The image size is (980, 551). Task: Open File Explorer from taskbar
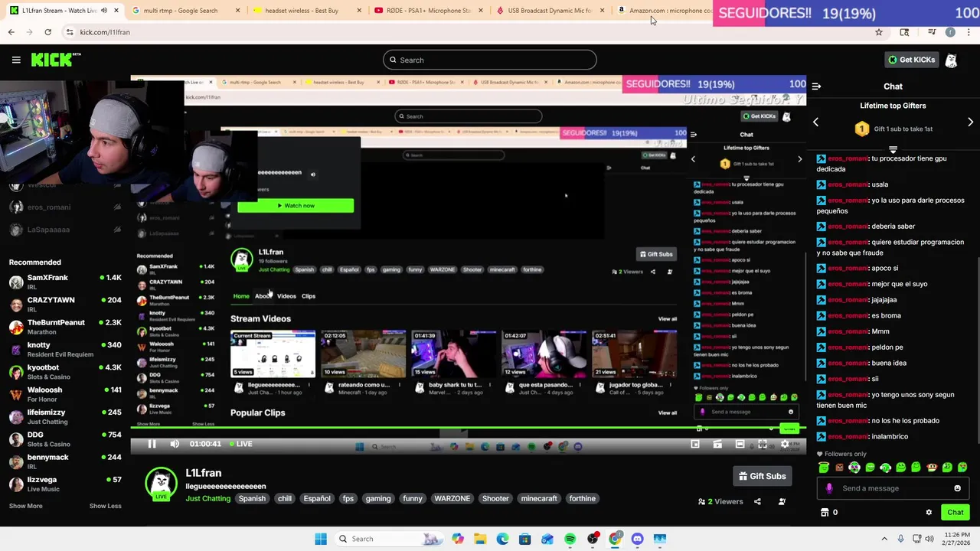point(480,539)
